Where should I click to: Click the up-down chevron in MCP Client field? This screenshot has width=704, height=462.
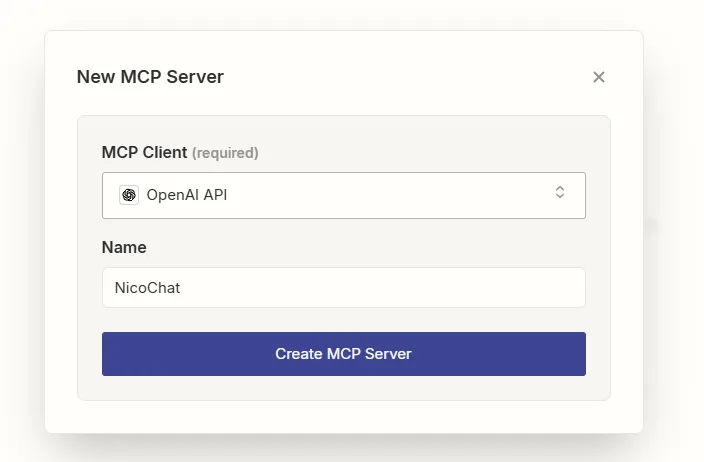559,192
